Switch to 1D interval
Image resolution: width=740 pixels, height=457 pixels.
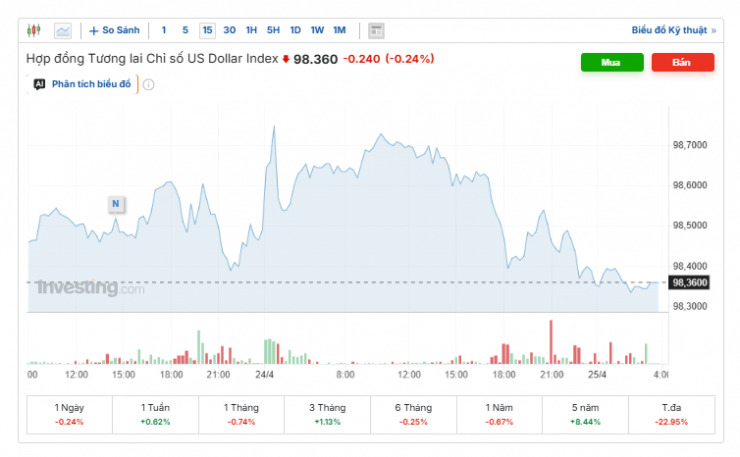[x=295, y=30]
